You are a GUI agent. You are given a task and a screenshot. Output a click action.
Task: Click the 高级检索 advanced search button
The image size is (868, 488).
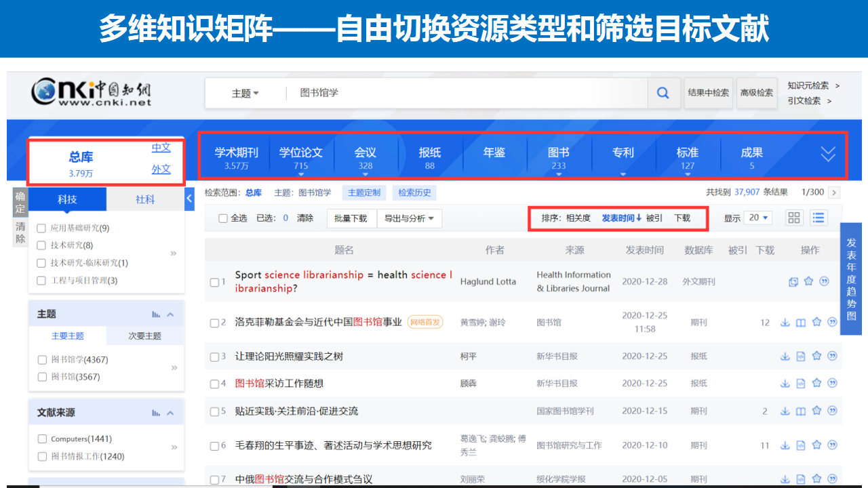tap(756, 93)
